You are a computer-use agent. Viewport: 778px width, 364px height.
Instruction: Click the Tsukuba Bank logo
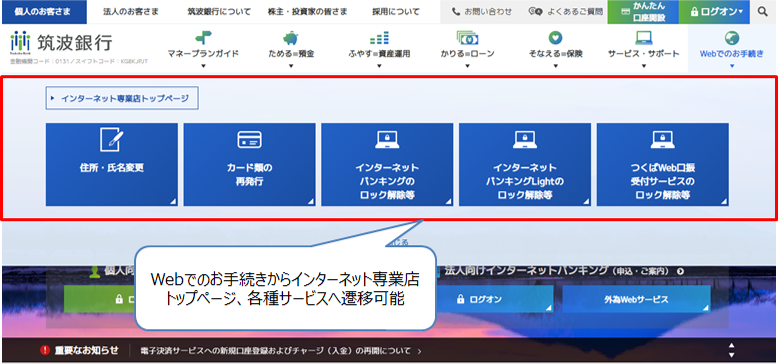(x=62, y=44)
